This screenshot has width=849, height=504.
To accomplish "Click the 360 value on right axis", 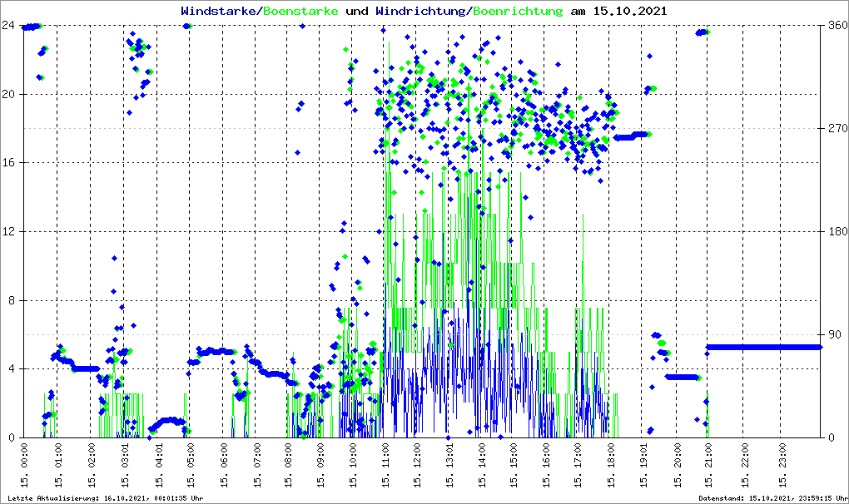I will 835,26.
